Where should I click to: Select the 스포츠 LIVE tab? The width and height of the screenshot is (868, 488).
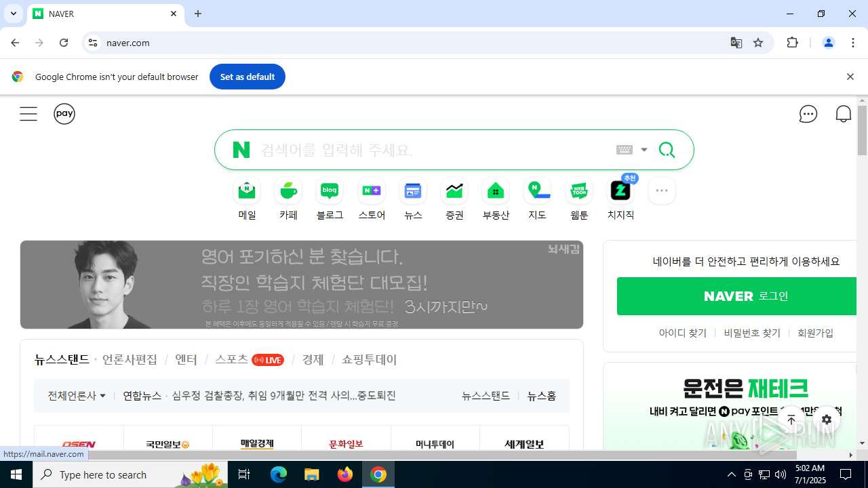(250, 360)
